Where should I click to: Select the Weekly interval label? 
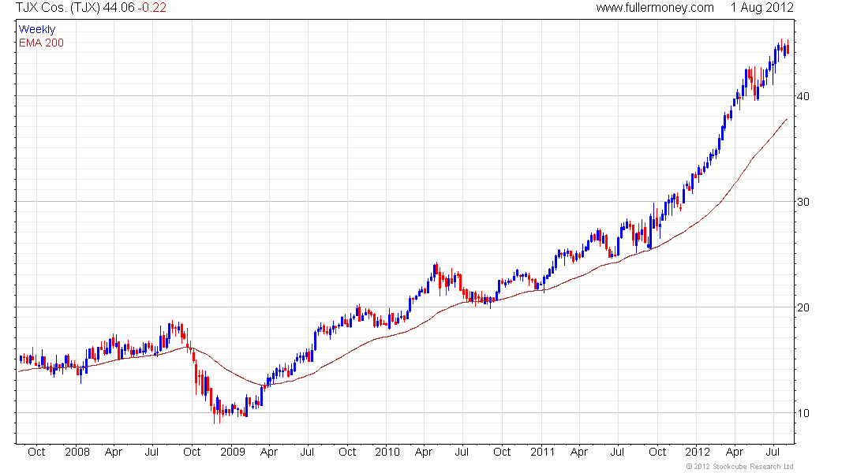click(x=37, y=29)
